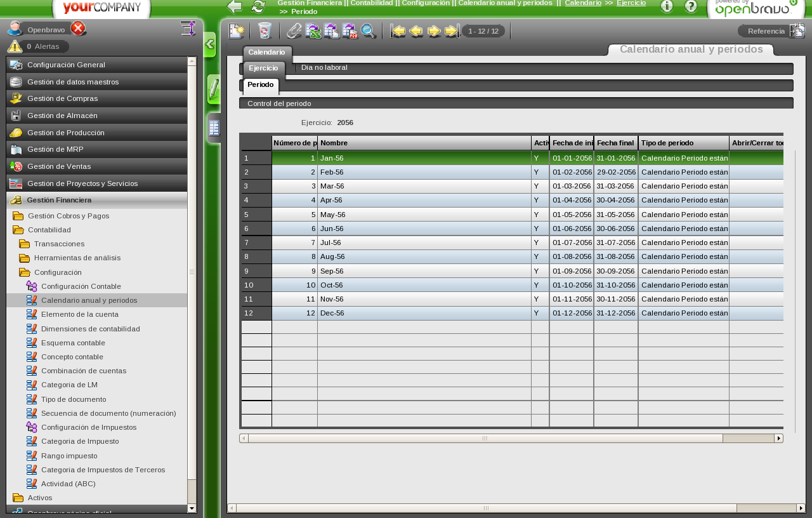Switch to edit form view pencil icon
This screenshot has width=812, height=518.
pyautogui.click(x=214, y=89)
